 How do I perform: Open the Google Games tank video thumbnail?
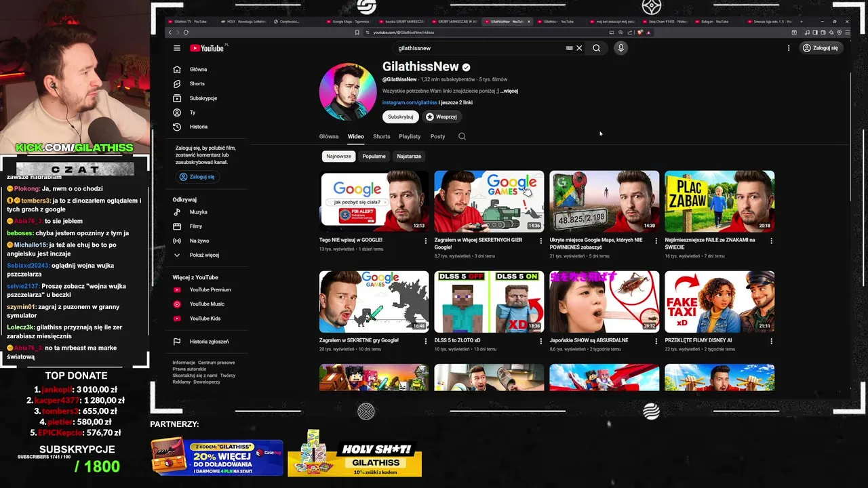489,201
